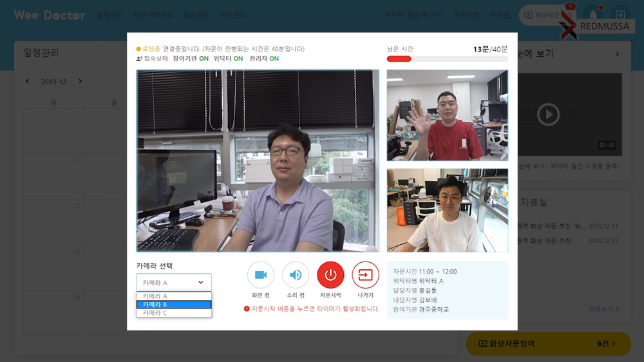Click the 13분/40분 remaining time text

click(x=490, y=50)
